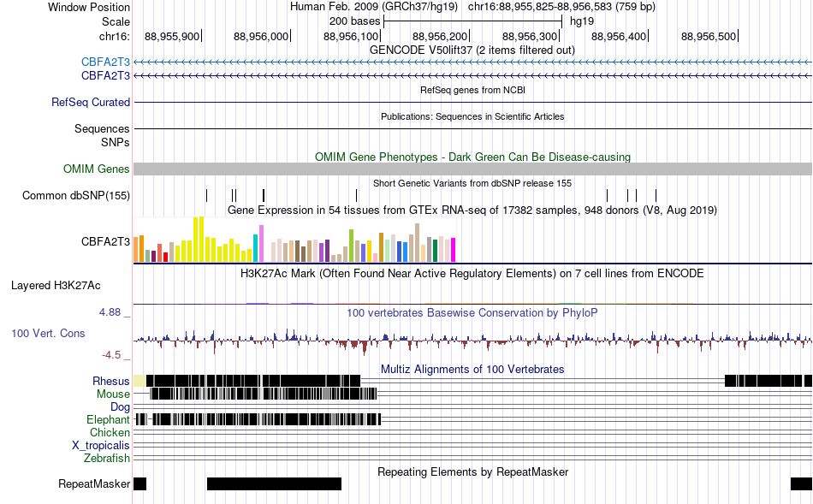Click the Rhesus species label

[x=111, y=381]
